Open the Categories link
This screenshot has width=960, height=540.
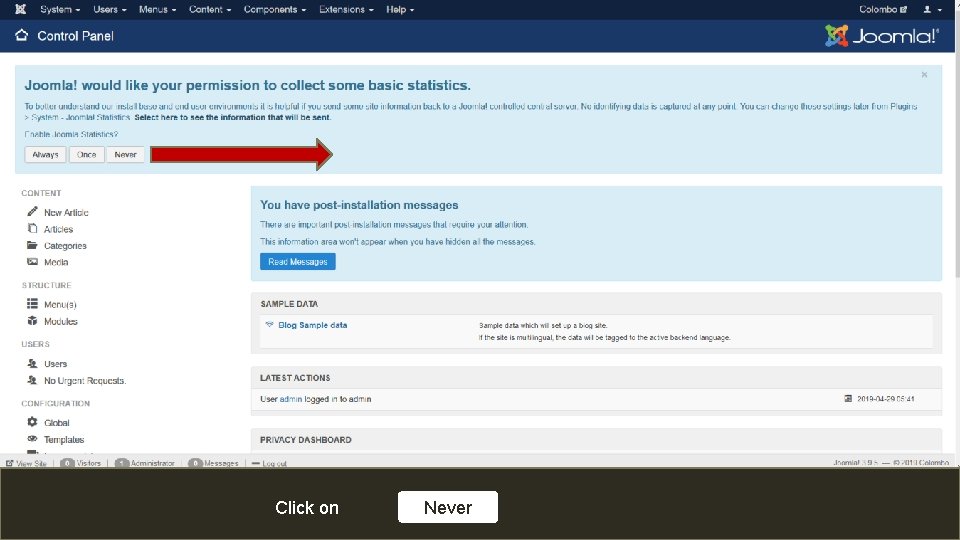(x=65, y=246)
